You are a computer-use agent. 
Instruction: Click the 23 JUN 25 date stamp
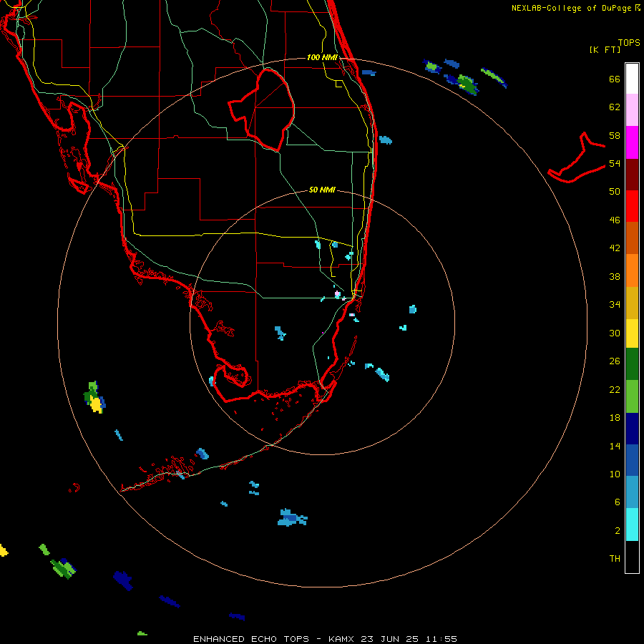tap(390, 639)
